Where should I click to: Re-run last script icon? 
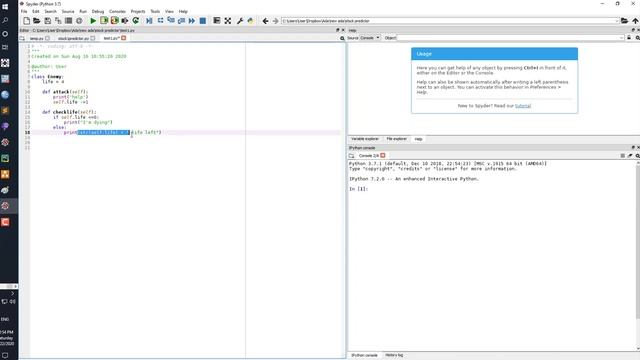coord(136,21)
